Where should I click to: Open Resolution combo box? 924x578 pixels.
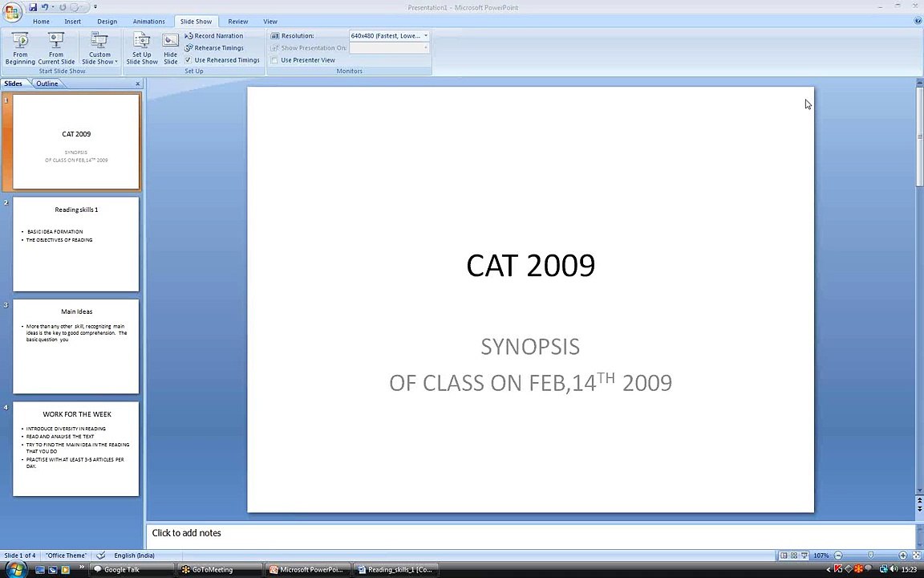(x=389, y=36)
